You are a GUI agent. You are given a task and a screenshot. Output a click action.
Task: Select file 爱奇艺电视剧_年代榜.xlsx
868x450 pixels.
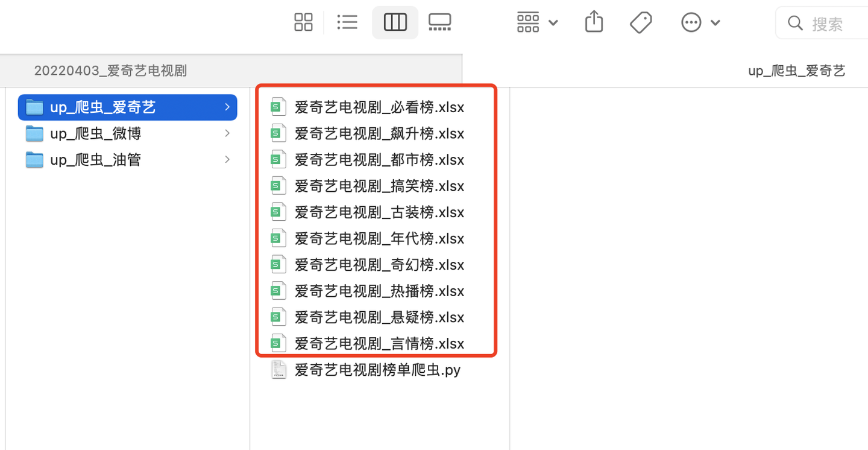point(379,238)
